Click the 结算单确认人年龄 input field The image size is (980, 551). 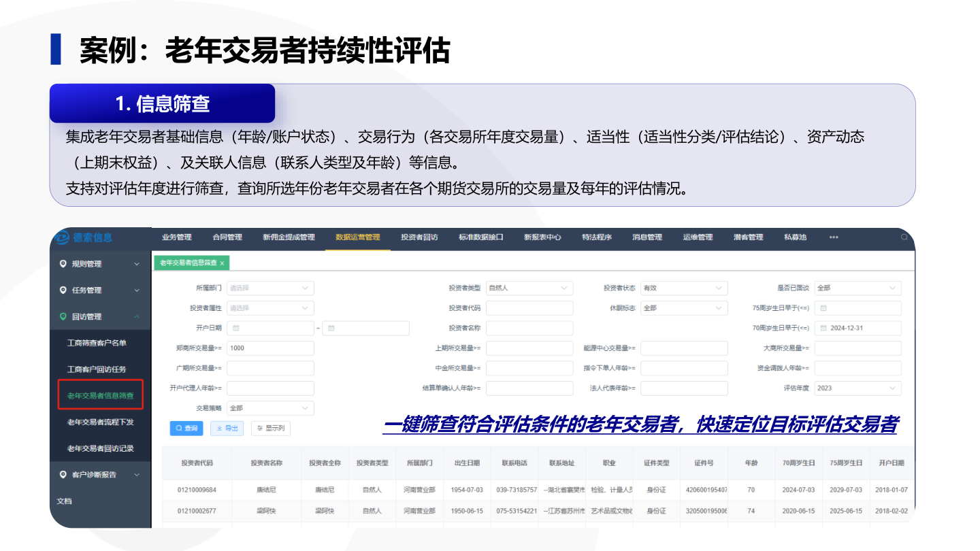(529, 388)
